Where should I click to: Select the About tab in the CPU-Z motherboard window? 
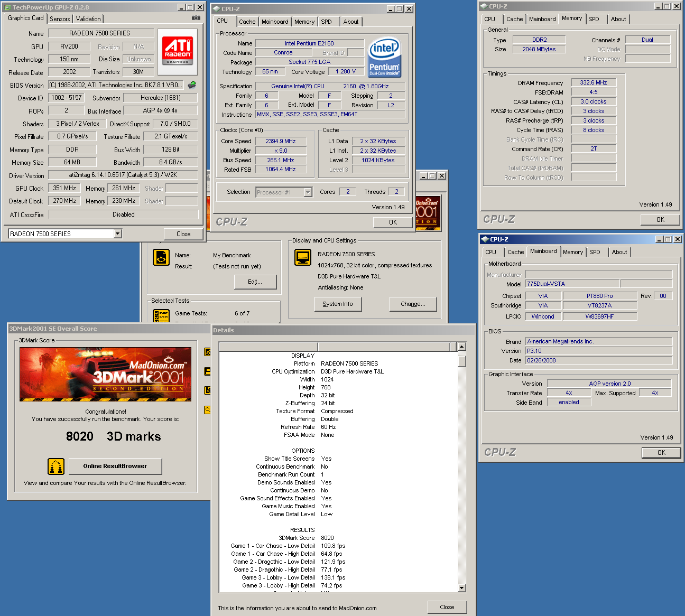(619, 252)
